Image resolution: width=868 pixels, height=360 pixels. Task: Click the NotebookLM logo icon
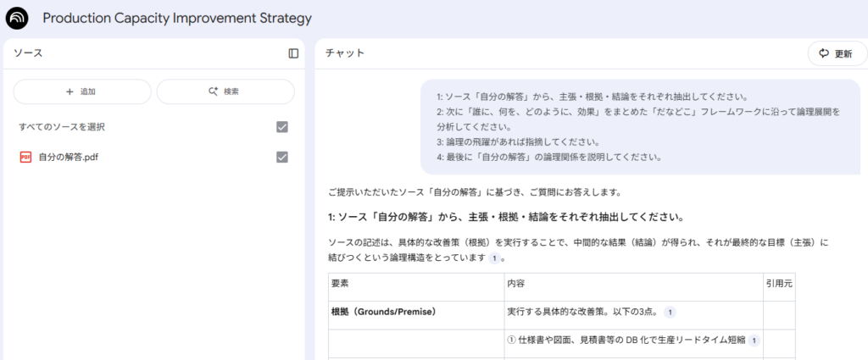pyautogui.click(x=17, y=18)
